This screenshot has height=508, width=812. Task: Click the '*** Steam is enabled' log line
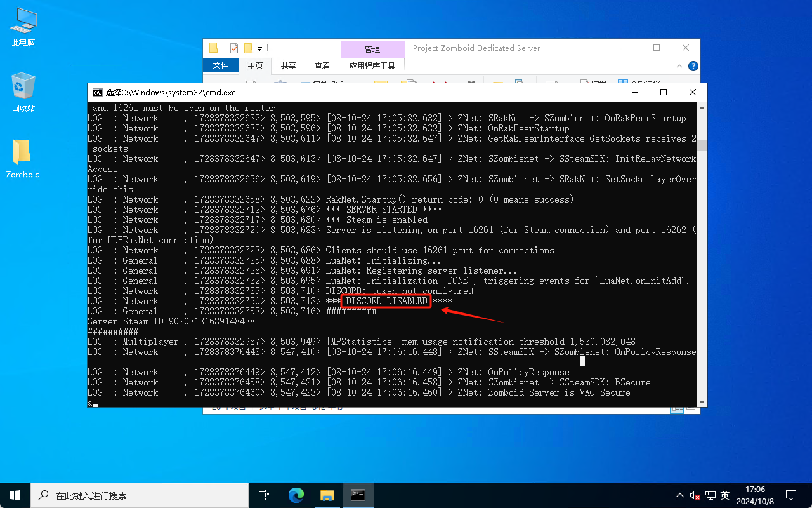pos(376,220)
